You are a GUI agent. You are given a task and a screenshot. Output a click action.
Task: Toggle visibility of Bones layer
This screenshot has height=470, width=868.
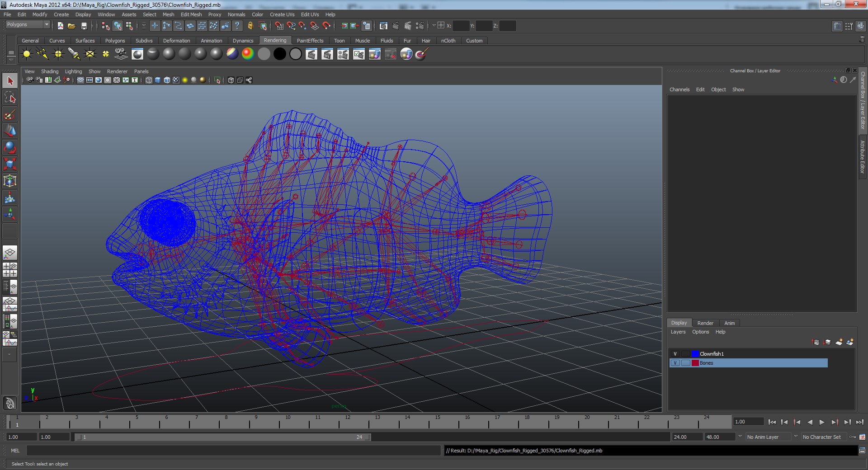(x=675, y=363)
